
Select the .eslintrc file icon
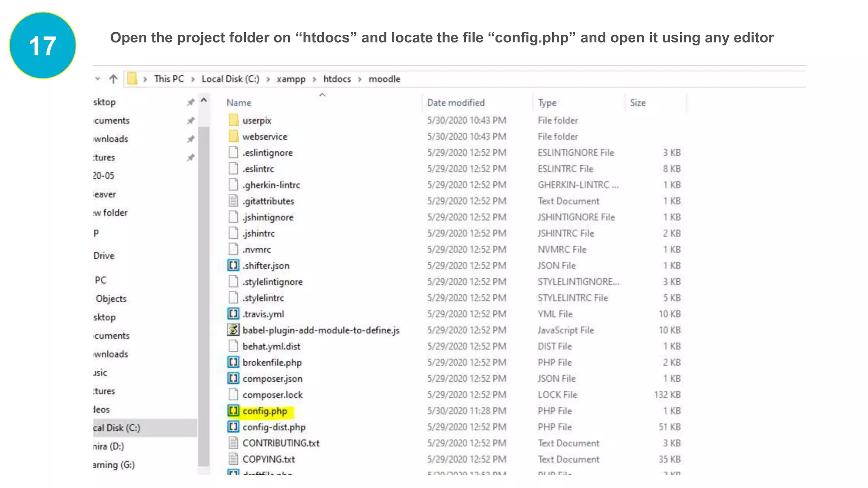pyautogui.click(x=233, y=169)
